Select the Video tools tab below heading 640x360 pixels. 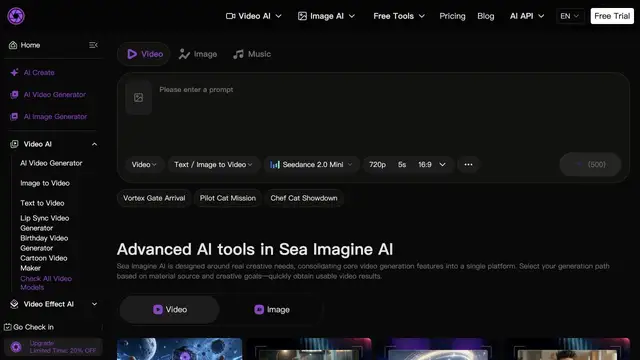[x=169, y=310]
